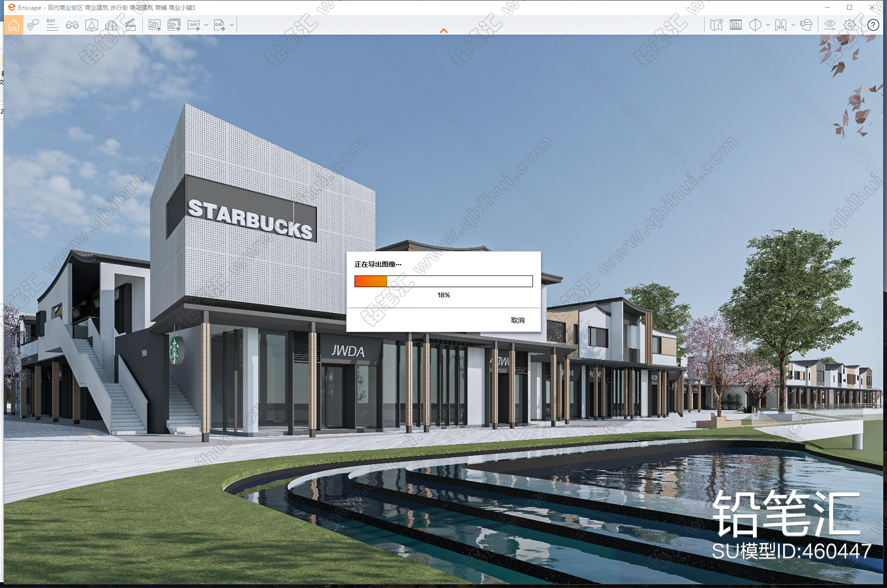The height and width of the screenshot is (588, 887).
Task: Expand the navigation mode dropdown arrow
Action: (x=793, y=25)
